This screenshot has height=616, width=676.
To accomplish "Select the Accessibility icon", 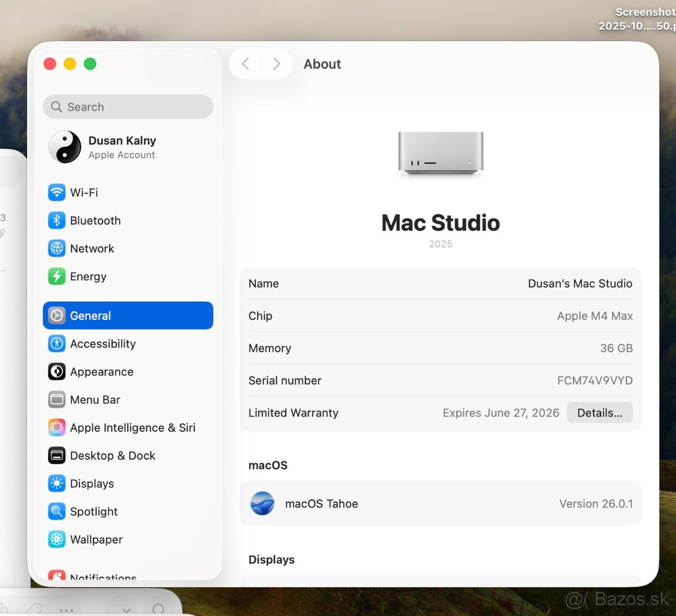I will click(56, 343).
